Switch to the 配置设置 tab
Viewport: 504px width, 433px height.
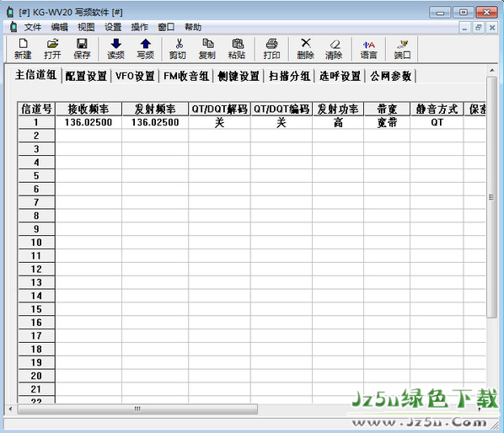point(86,76)
